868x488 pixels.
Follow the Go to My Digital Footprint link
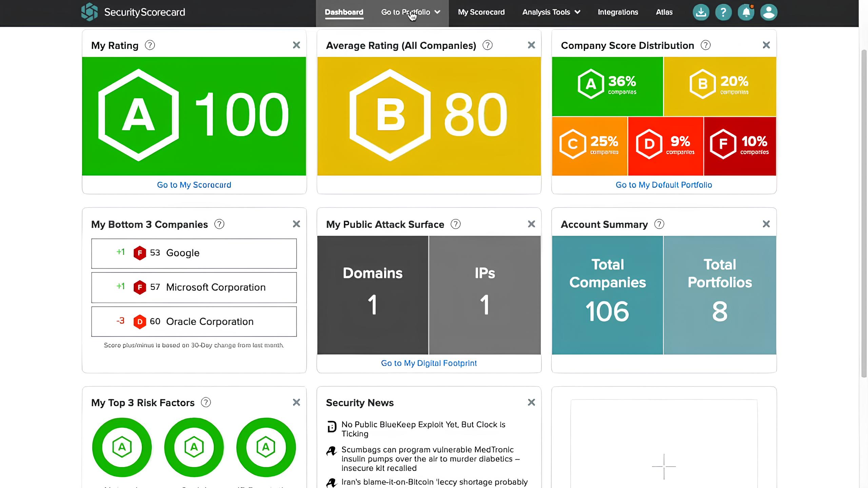tap(429, 363)
